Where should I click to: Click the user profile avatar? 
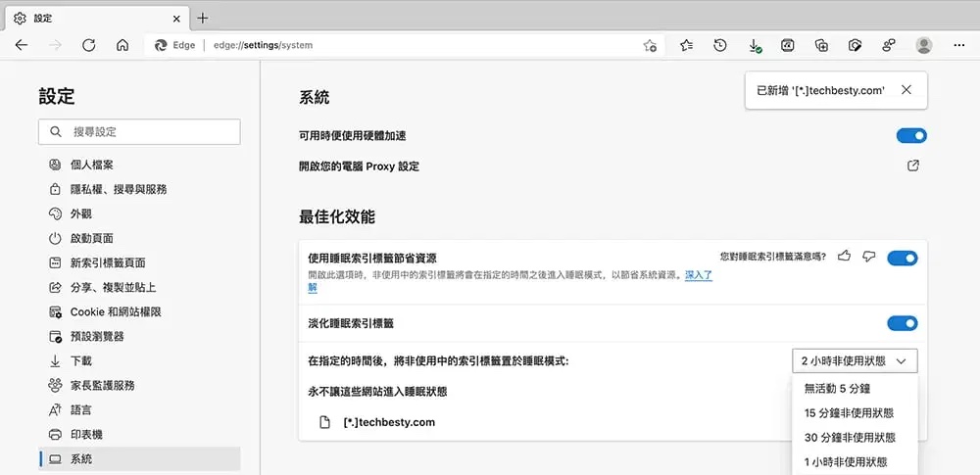924,45
